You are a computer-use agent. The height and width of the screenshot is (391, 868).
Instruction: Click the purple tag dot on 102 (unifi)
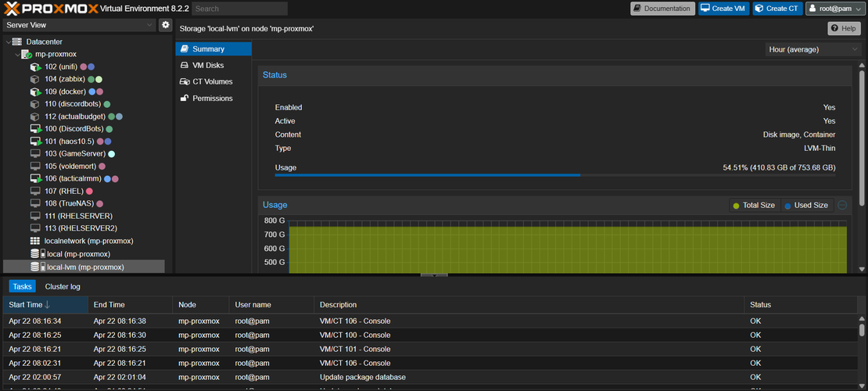pyautogui.click(x=84, y=67)
